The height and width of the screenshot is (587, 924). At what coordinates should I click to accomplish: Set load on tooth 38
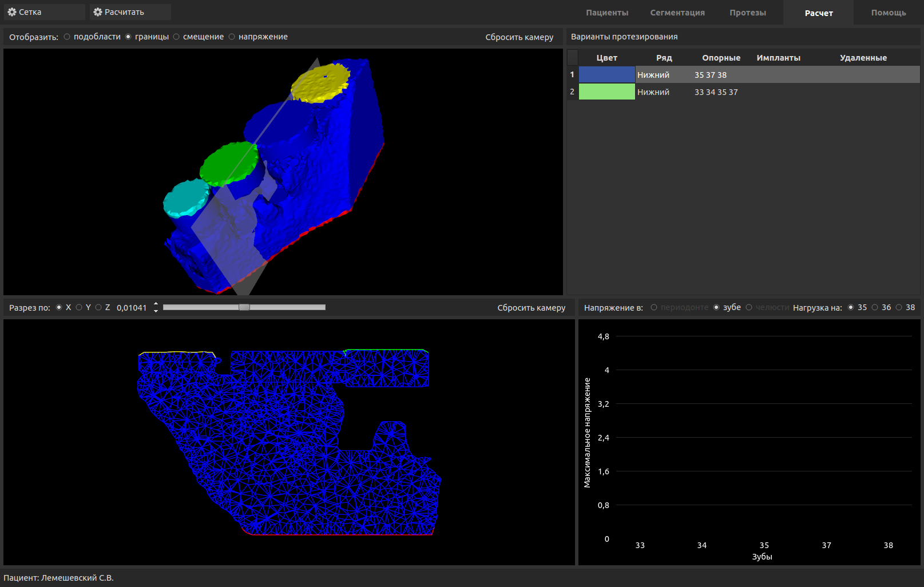click(x=899, y=307)
